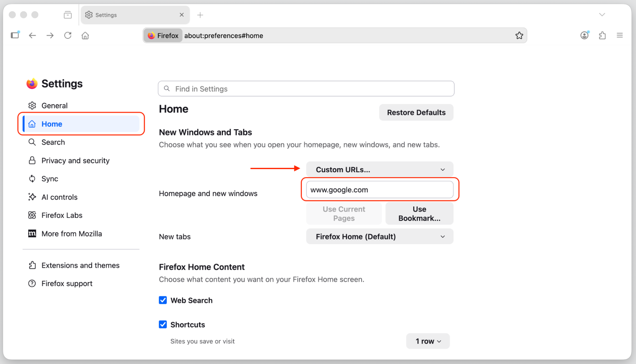
Task: Open the sidebar toggle icon
Action: coord(15,35)
